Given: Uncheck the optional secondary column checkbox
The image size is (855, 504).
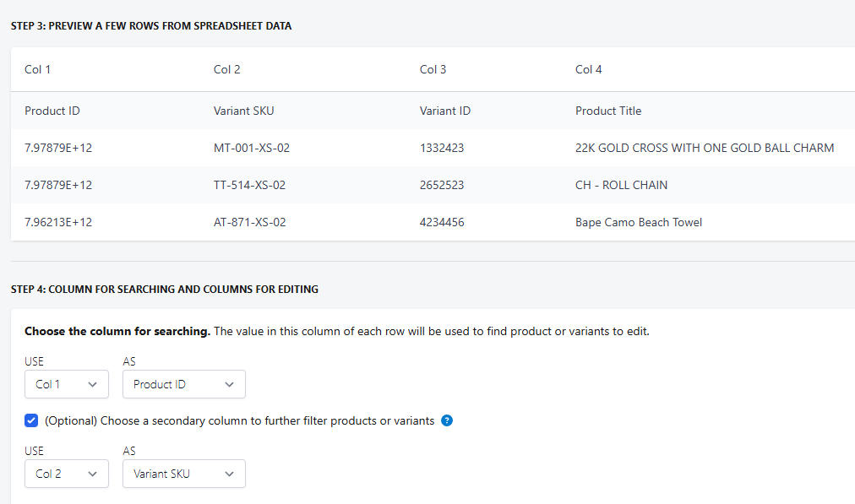Looking at the screenshot, I should [31, 420].
